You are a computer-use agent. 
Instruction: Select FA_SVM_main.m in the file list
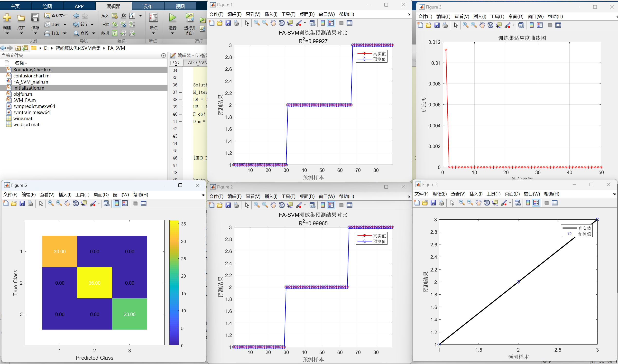(31, 82)
